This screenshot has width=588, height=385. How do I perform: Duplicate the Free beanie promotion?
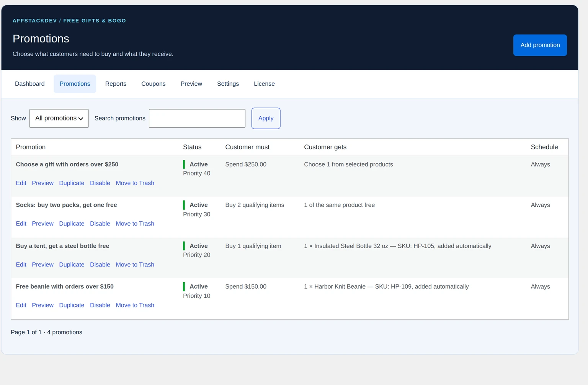pos(72,305)
